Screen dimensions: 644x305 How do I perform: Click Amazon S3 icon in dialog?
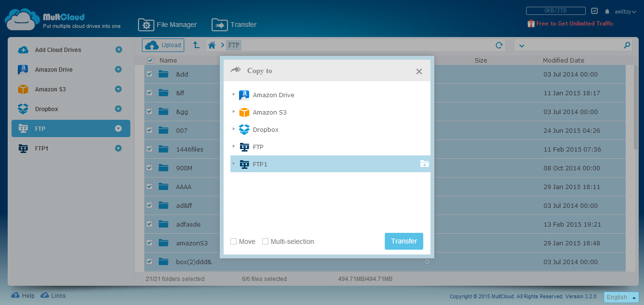click(244, 112)
